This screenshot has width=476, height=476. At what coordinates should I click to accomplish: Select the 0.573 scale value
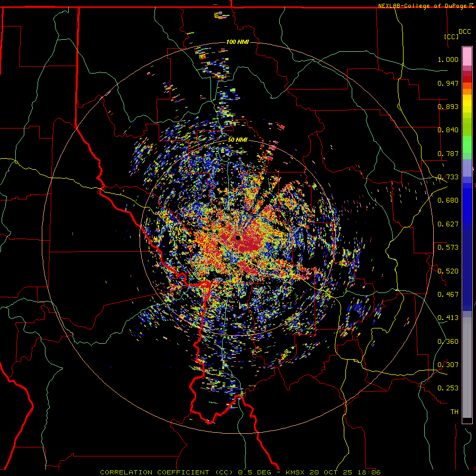click(x=448, y=248)
